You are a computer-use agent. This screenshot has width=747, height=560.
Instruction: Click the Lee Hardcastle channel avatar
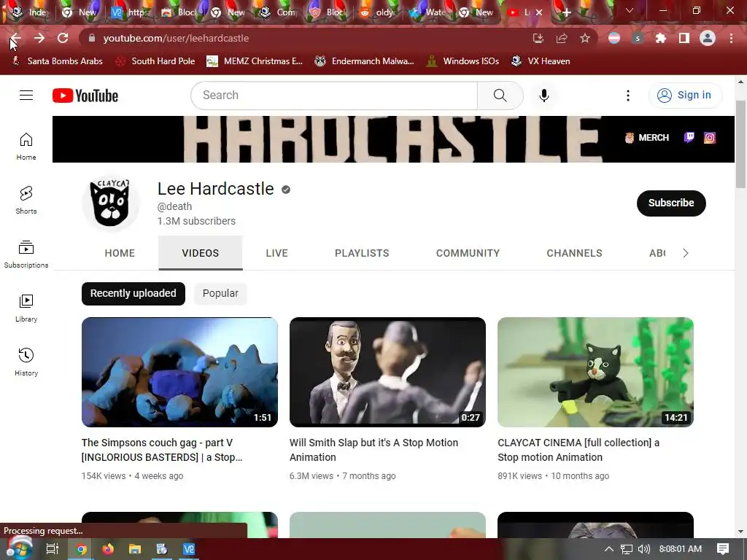(x=111, y=203)
